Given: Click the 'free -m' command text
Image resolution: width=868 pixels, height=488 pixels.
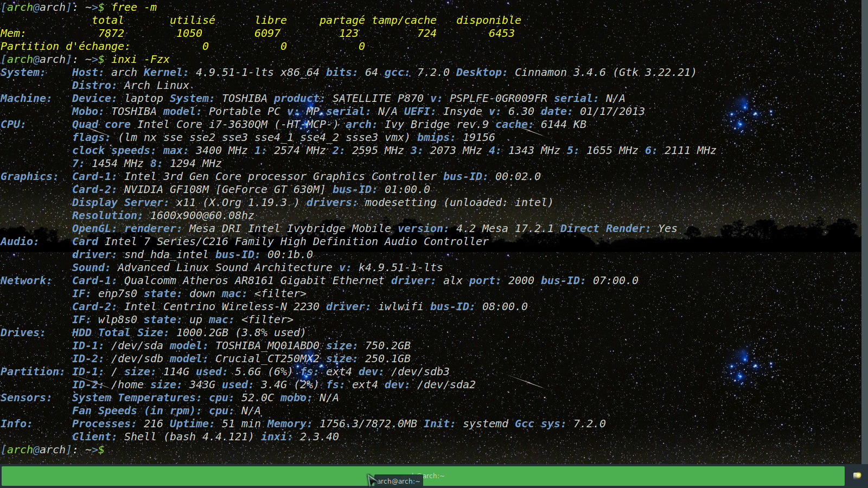Looking at the screenshot, I should (x=134, y=8).
